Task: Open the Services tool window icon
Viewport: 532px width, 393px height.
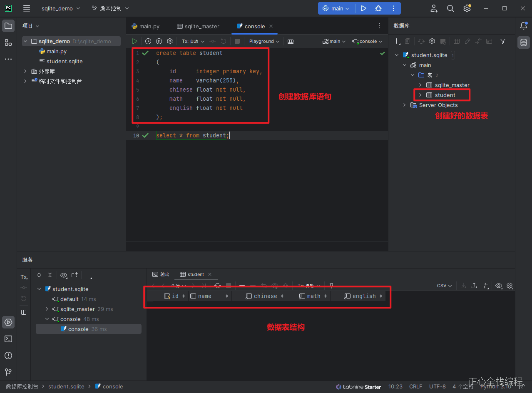Action: [8, 322]
